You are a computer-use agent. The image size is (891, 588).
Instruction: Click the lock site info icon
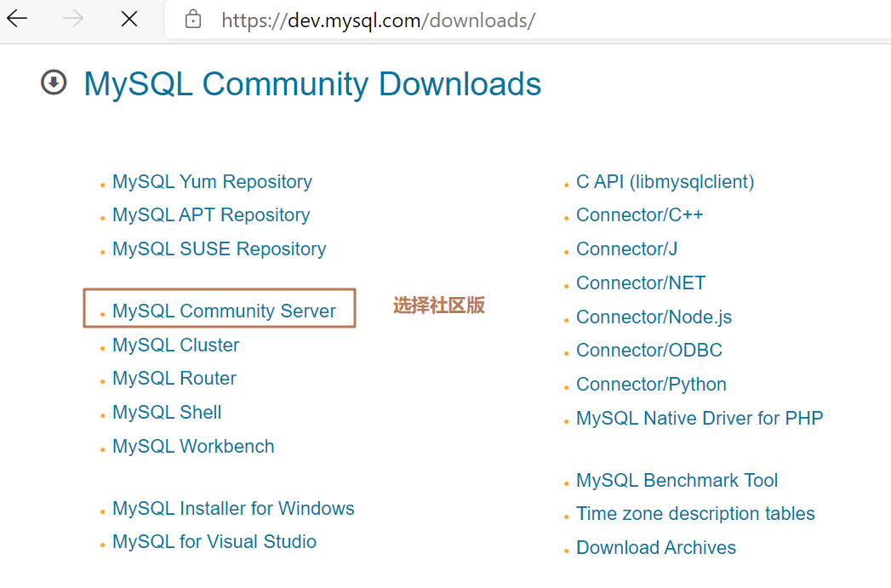(x=193, y=20)
